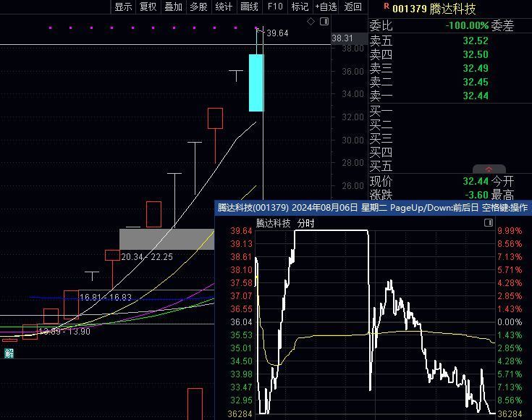The image size is (532, 420).
Task: Click the stock title 001379 腾达科技
Action: [x=434, y=9]
